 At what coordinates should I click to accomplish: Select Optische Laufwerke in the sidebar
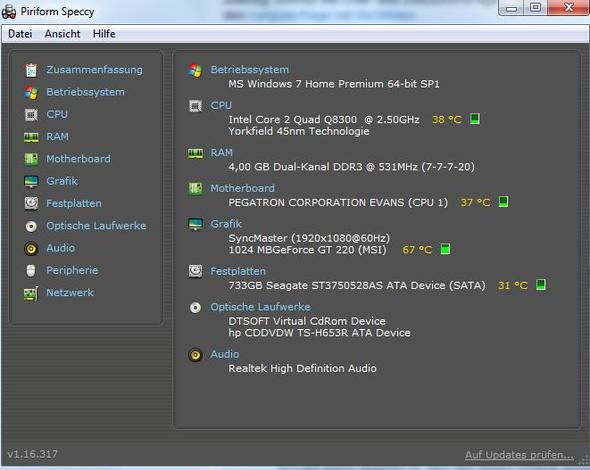[x=96, y=226]
